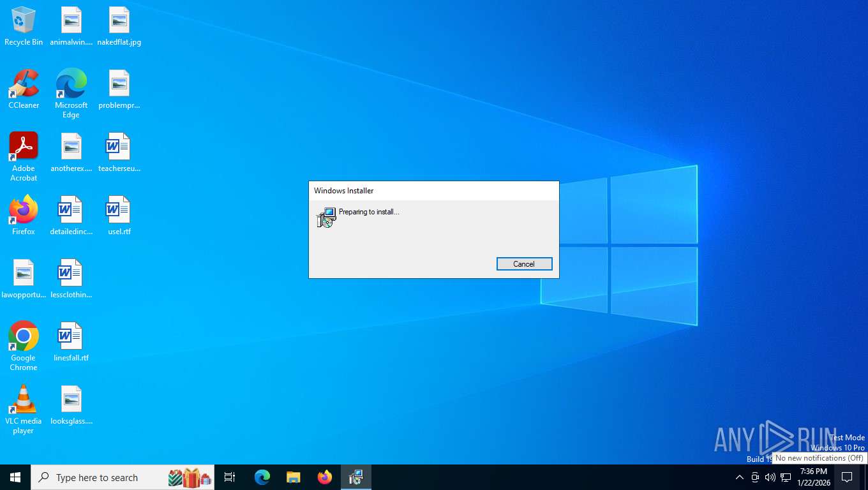Open the notification Action Center
The image size is (868, 490).
click(847, 477)
